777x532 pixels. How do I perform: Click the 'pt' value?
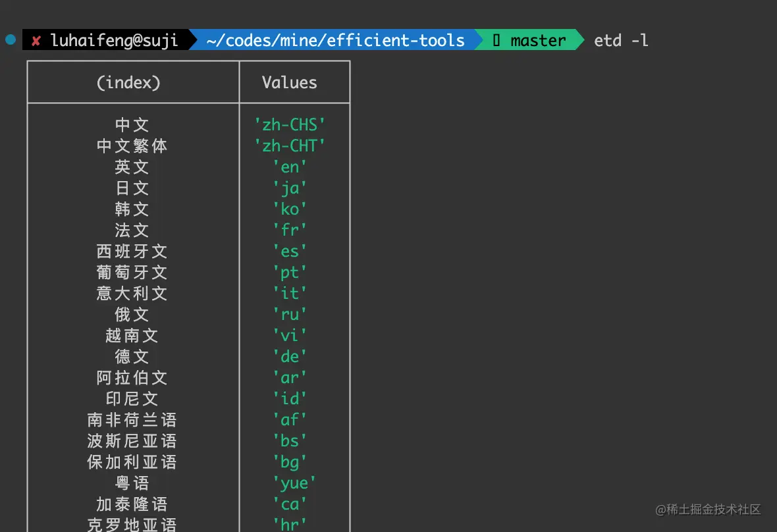pos(290,272)
